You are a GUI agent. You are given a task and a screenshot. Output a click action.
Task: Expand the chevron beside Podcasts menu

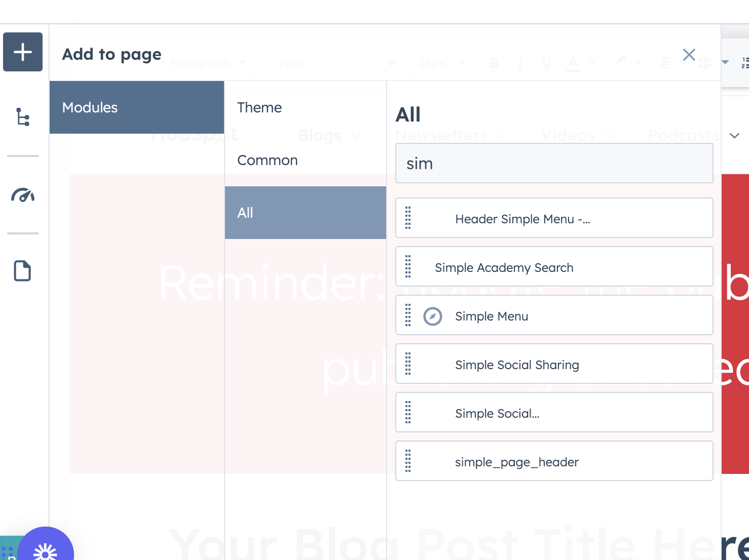click(x=734, y=136)
